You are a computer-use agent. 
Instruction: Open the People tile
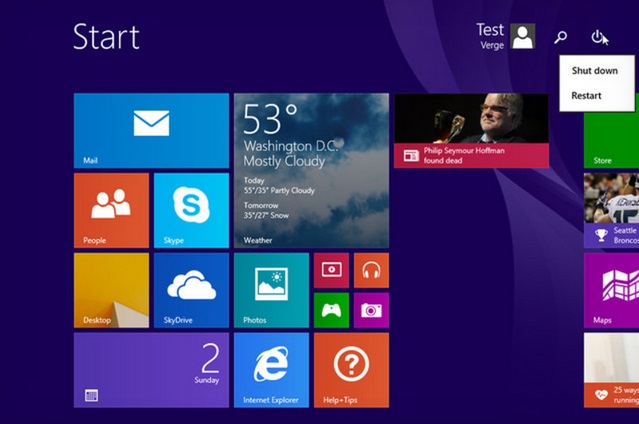pyautogui.click(x=111, y=210)
